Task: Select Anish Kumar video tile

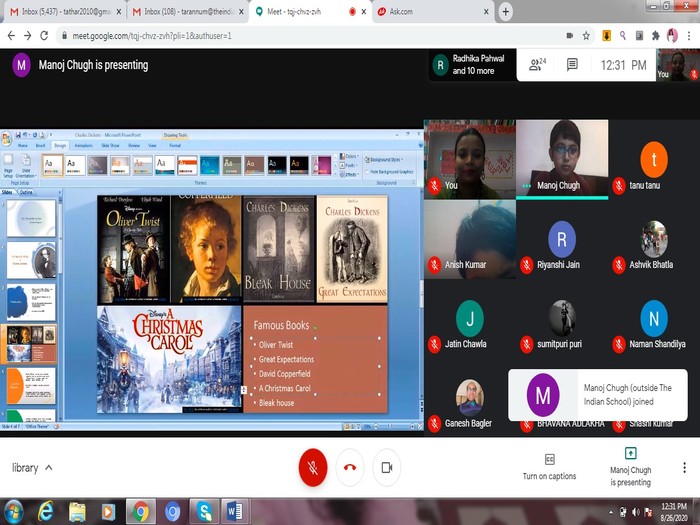Action: 470,239
